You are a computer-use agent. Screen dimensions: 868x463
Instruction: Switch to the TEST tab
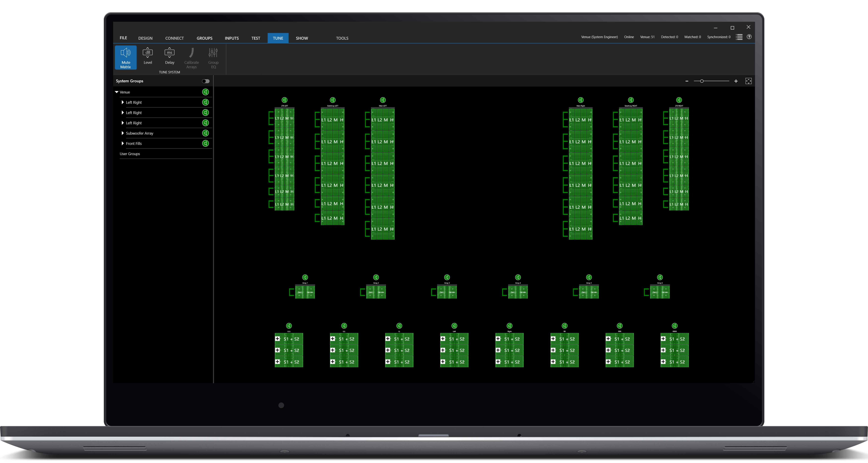(x=256, y=38)
